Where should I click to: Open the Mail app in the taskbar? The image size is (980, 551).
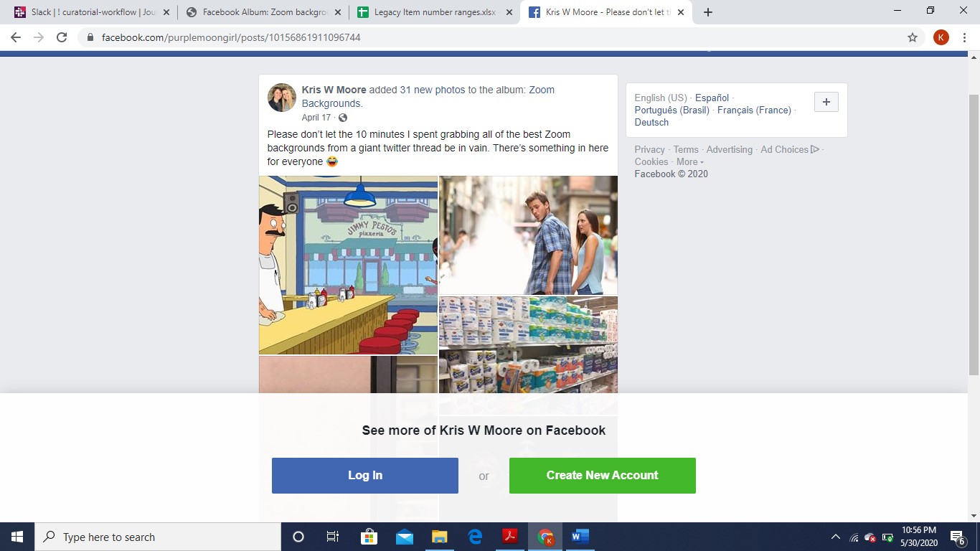click(x=404, y=537)
